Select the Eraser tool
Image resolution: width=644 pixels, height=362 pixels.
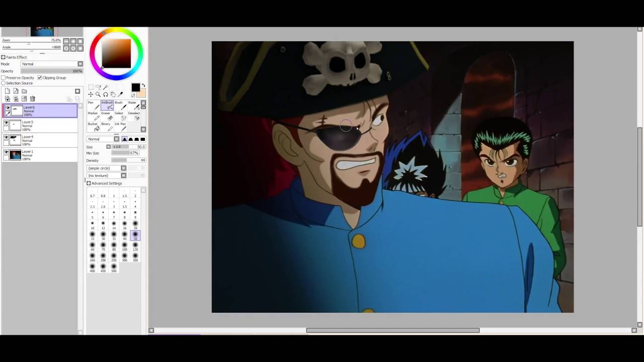(x=107, y=116)
